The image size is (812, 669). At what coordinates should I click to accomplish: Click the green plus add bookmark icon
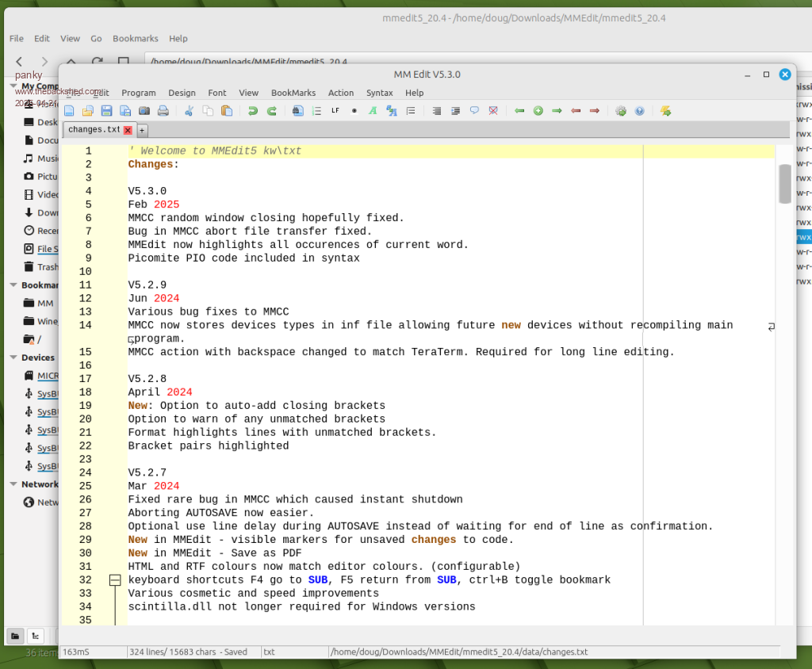538,111
